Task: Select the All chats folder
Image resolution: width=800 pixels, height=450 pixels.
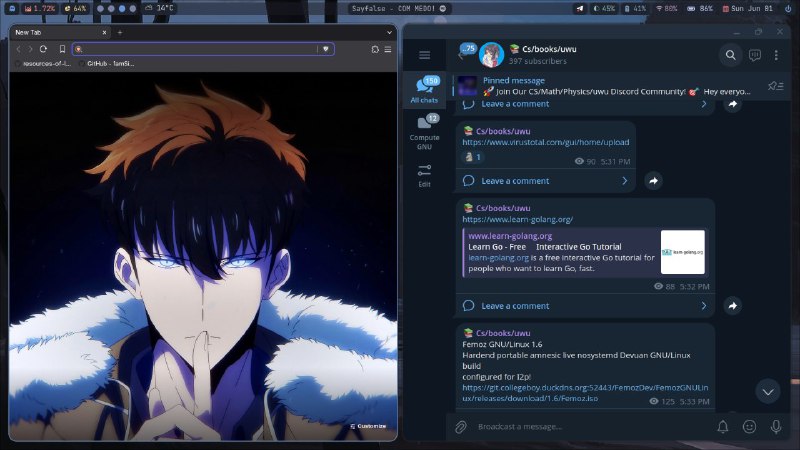Action: (x=424, y=90)
